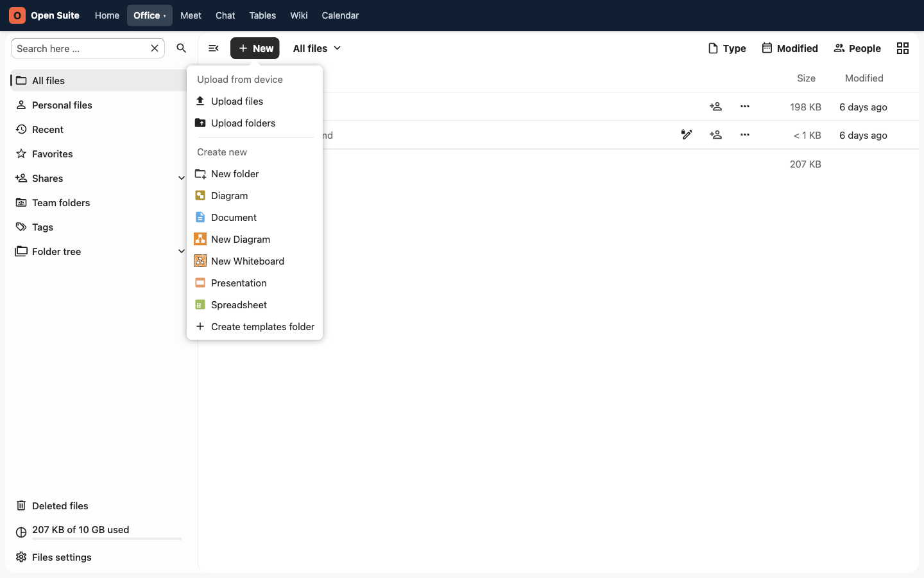
Task: Open Wiki from the top bar
Action: 299,15
